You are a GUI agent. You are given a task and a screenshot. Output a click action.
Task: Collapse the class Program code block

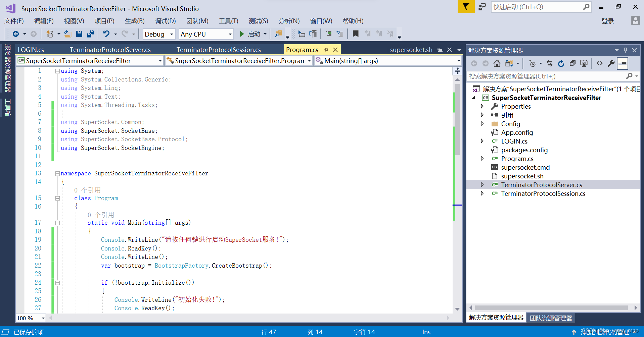tap(57, 198)
